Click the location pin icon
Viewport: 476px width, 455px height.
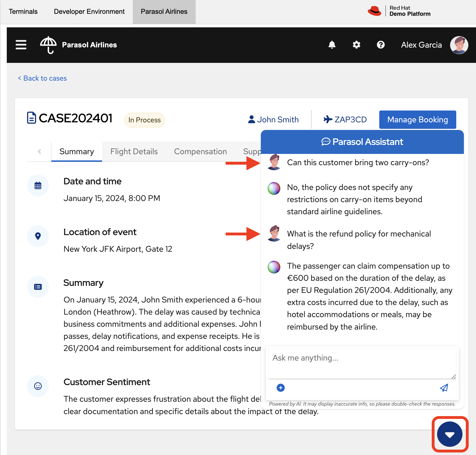(38, 236)
